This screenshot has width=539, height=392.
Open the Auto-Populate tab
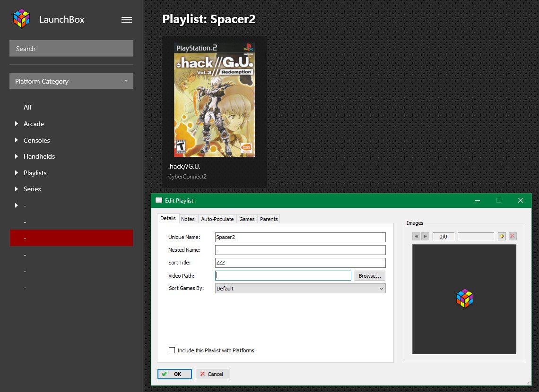(217, 219)
